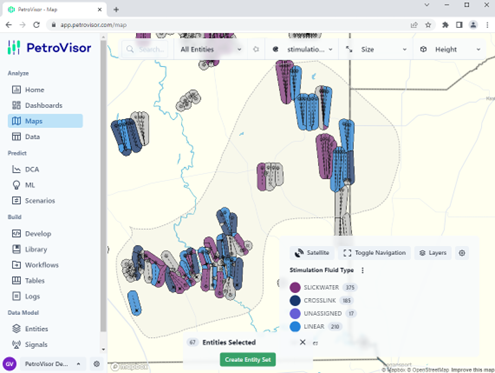The width and height of the screenshot is (495, 373).
Task: Click the Develop code icon
Action: coord(16,234)
